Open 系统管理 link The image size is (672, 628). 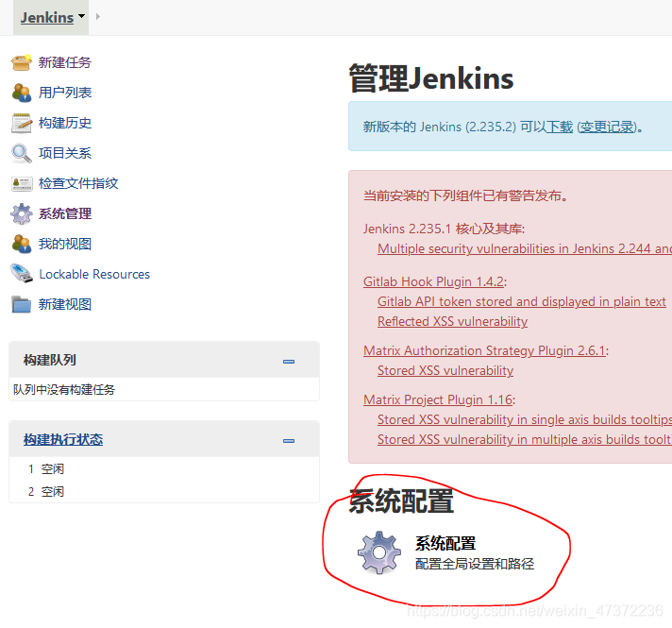click(65, 213)
